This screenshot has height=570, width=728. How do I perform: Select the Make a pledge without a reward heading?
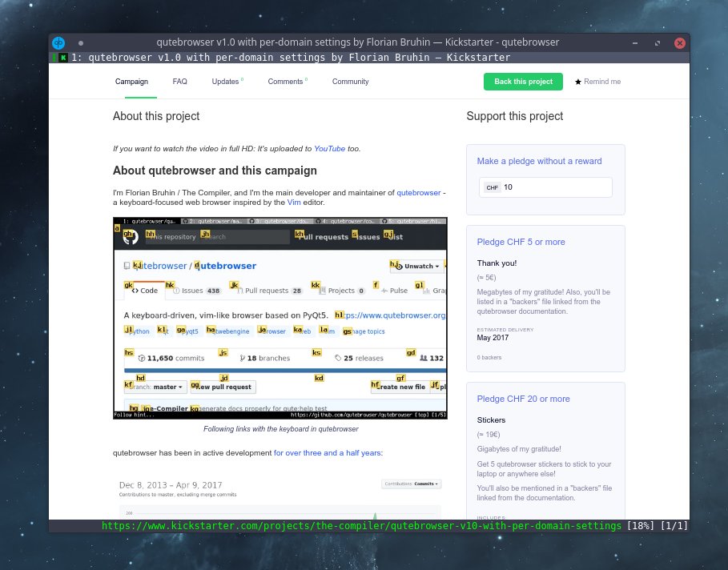(539, 161)
